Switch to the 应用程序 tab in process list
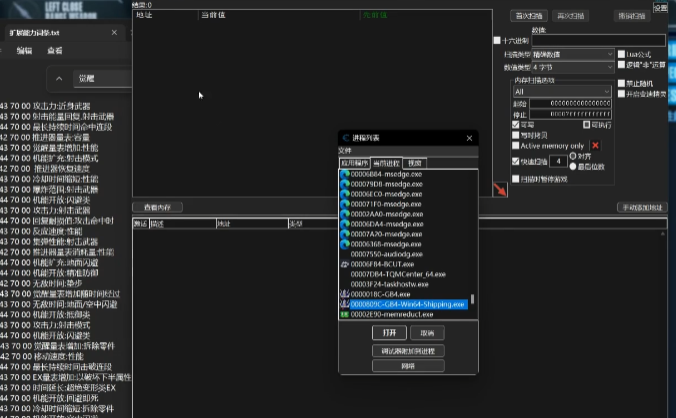Image resolution: width=676 pixels, height=418 pixels. tap(354, 162)
